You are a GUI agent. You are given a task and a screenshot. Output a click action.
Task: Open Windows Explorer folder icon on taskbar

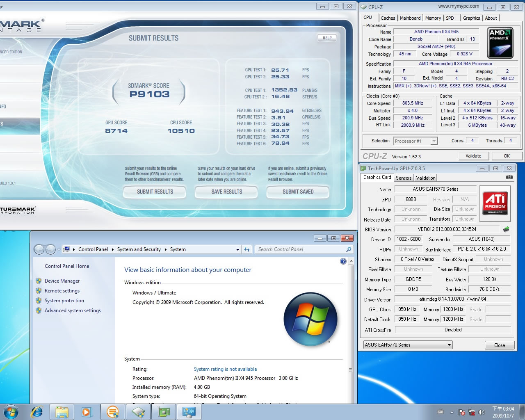[x=62, y=412]
